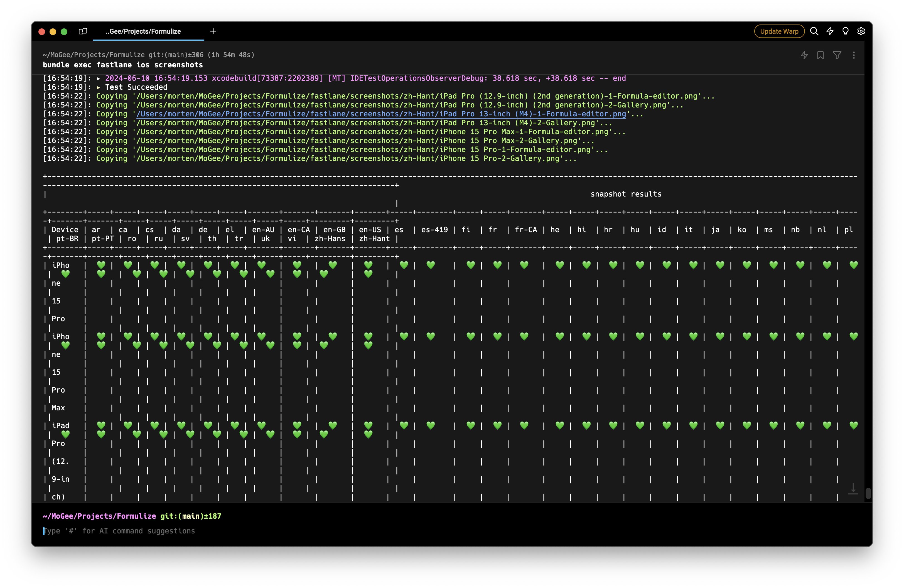Click the green fullscreen window button
Image resolution: width=904 pixels, height=588 pixels.
tap(64, 31)
